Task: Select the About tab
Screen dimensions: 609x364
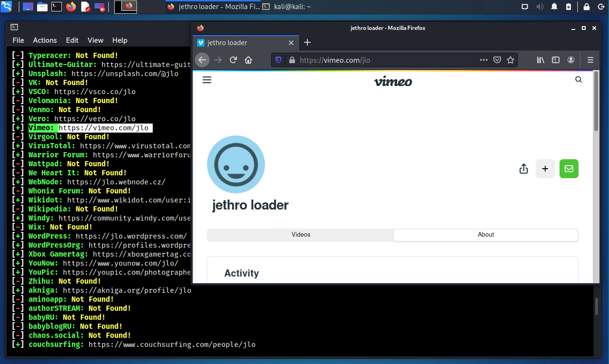Action: 486,235
